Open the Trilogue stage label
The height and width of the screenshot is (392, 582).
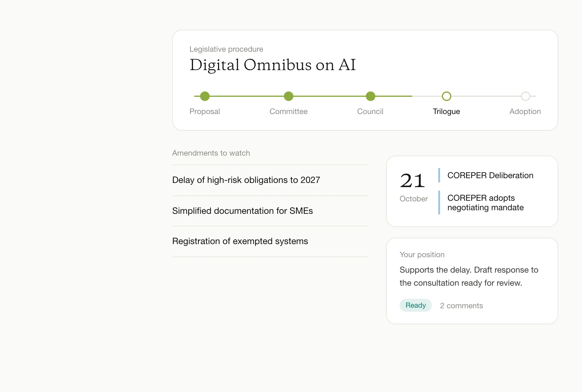[x=446, y=112]
